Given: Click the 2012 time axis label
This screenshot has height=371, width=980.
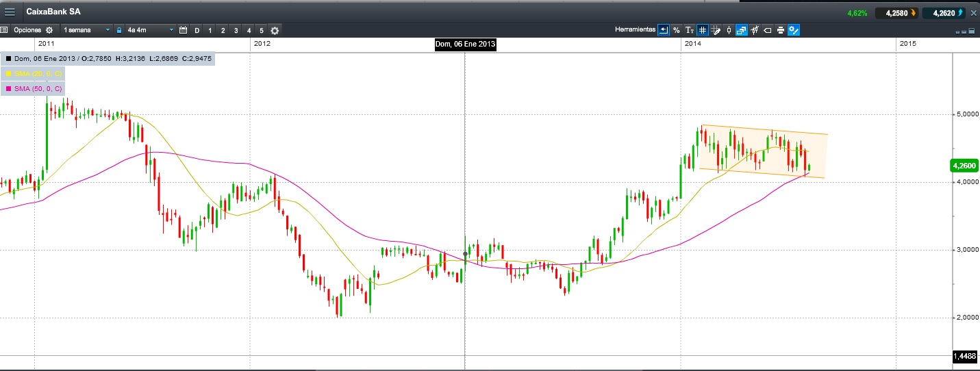Looking at the screenshot, I should click(262, 43).
